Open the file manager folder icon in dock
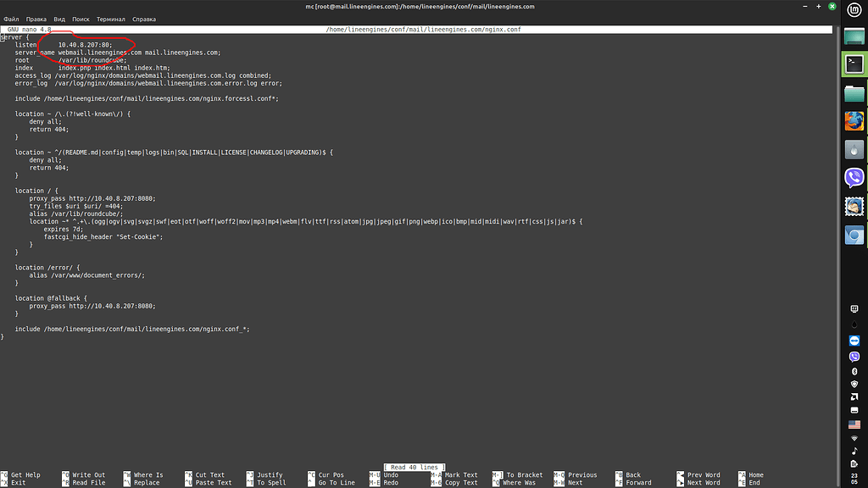The image size is (868, 488). tap(854, 91)
